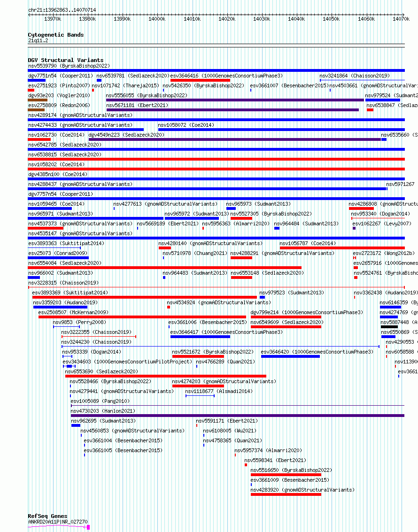The image size is (418, 532).
Task: Select esv2508507 (McKernan2009) variant label
Action: (x=73, y=312)
